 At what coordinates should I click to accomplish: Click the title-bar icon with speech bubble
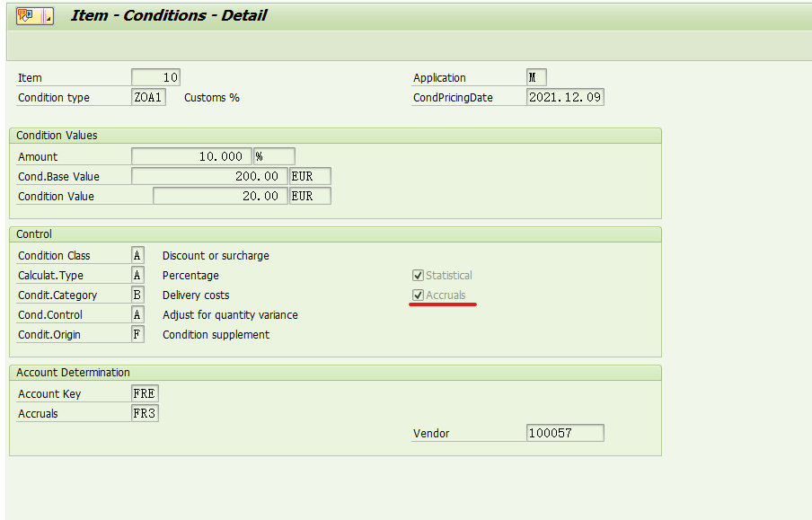(26, 16)
